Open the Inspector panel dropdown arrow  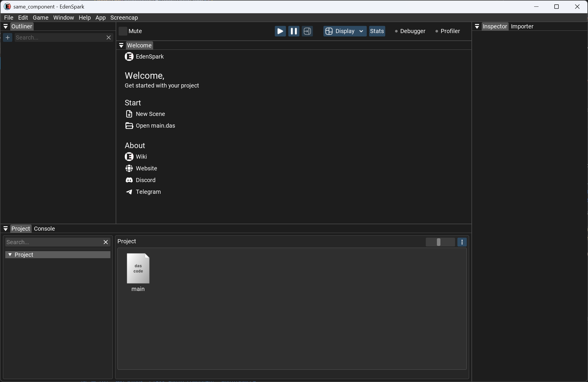(477, 26)
